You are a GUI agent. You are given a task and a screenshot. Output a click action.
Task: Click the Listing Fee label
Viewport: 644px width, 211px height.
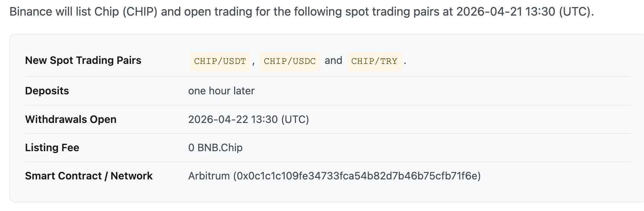pyautogui.click(x=52, y=147)
